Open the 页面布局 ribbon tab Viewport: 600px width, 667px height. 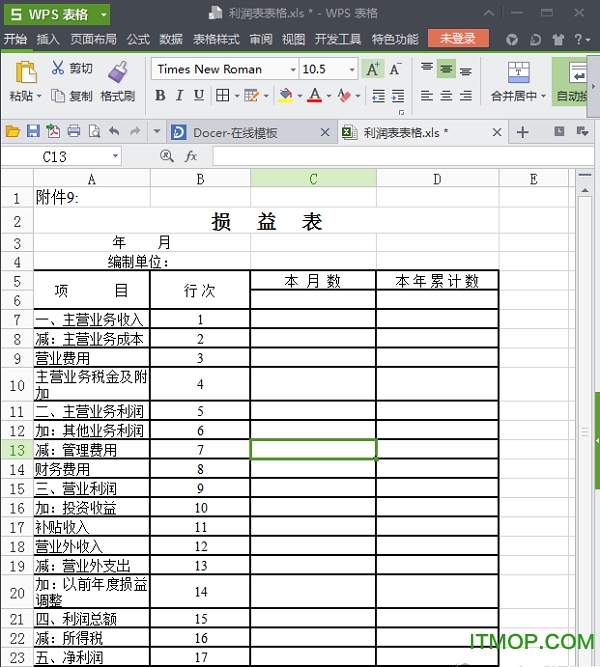pos(93,40)
